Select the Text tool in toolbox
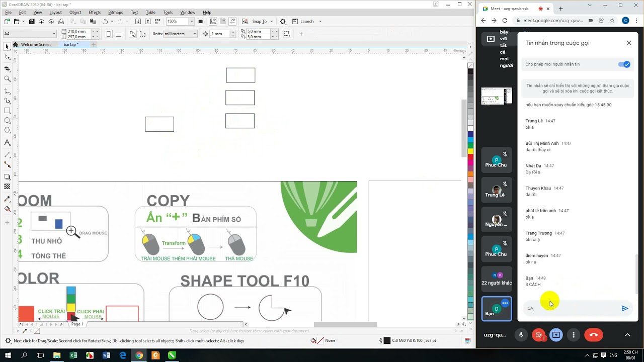Viewport: 644px width, 362px height. 7,142
